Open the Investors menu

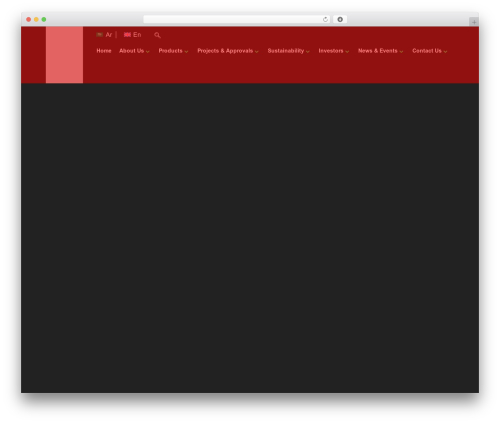[331, 51]
